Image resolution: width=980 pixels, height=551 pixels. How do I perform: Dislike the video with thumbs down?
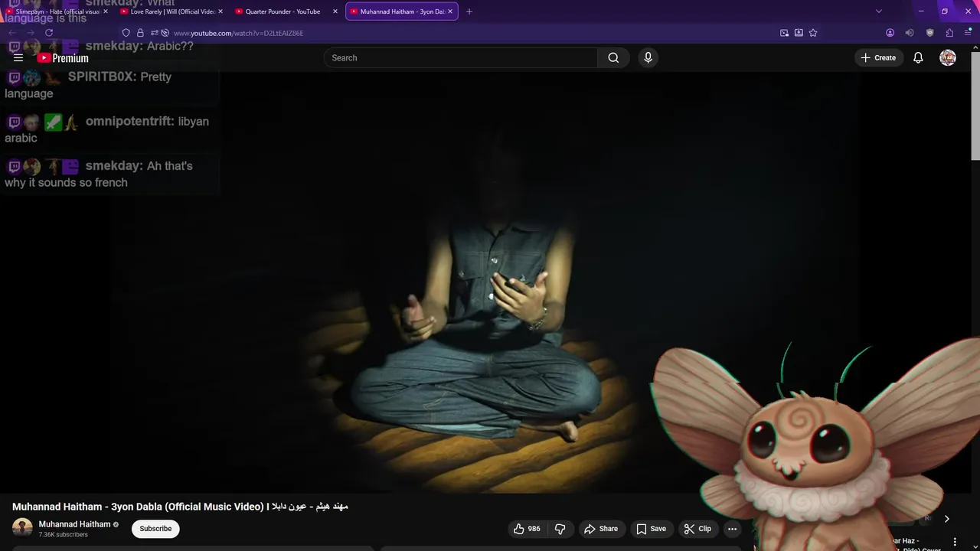560,529
